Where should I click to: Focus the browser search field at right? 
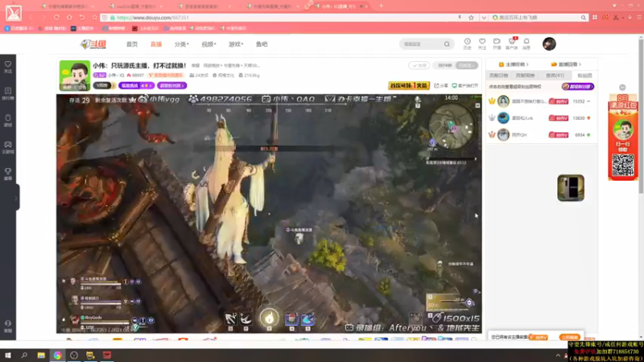click(539, 18)
